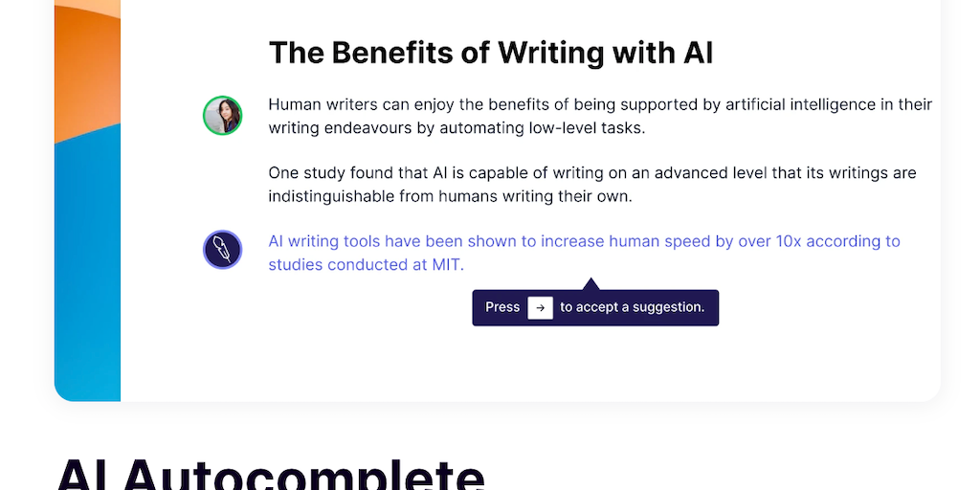
Task: Click the word "Press" in the tooltip
Action: tap(502, 307)
